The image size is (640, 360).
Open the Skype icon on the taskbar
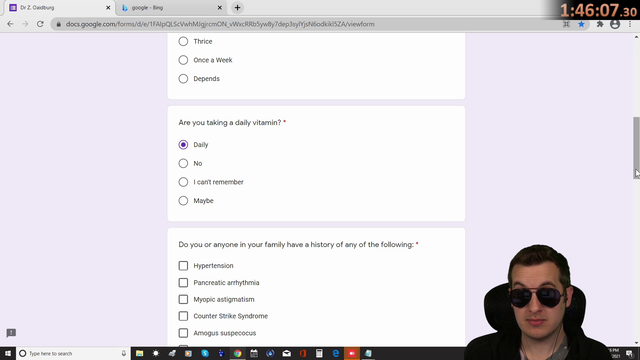(x=205, y=353)
